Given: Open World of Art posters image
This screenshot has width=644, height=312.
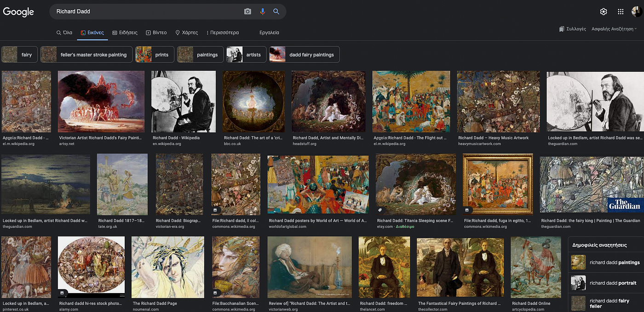Looking at the screenshot, I should tap(318, 184).
